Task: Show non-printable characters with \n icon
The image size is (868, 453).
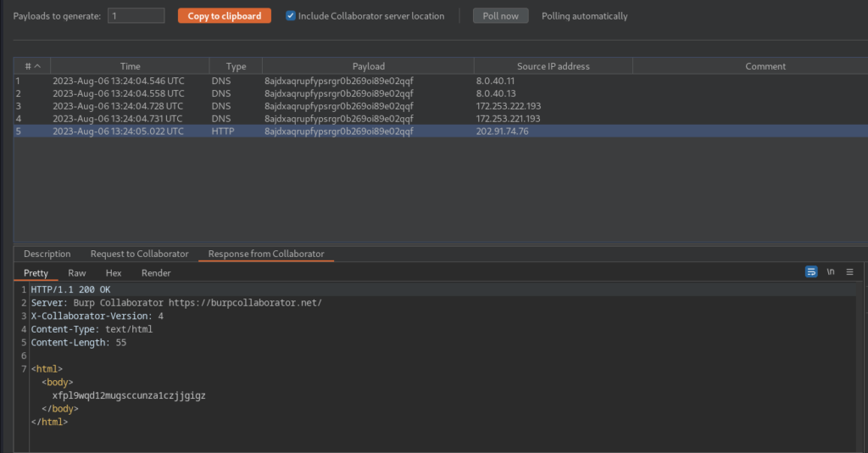Action: click(x=831, y=272)
